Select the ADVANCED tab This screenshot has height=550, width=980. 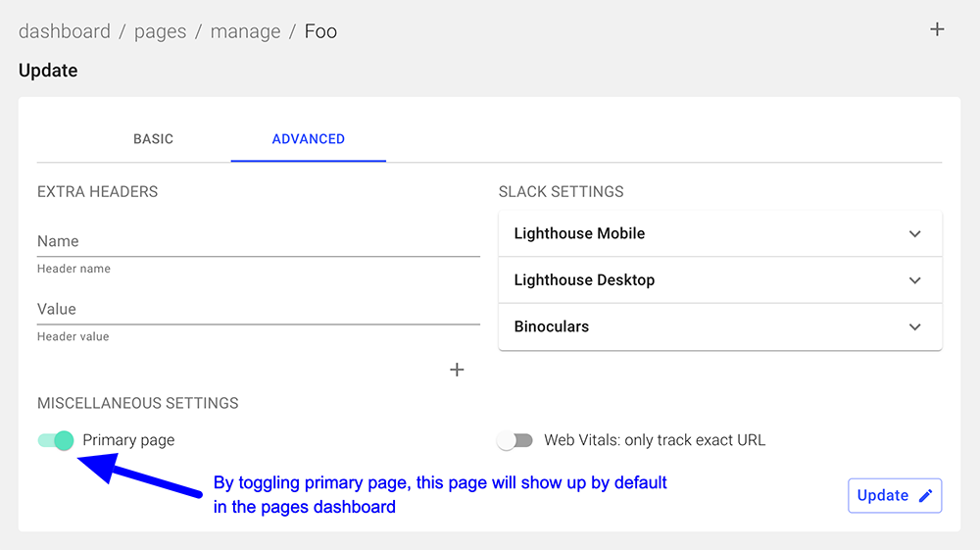[308, 139]
